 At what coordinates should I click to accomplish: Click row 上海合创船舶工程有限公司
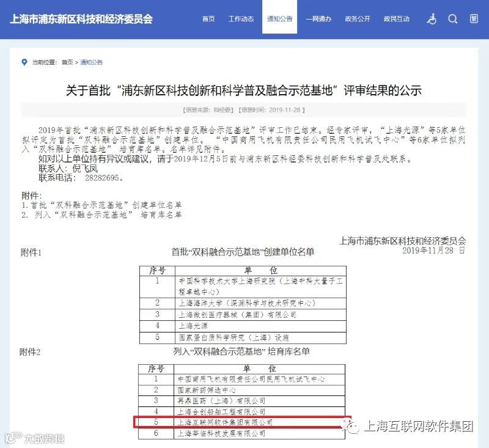tap(241, 412)
